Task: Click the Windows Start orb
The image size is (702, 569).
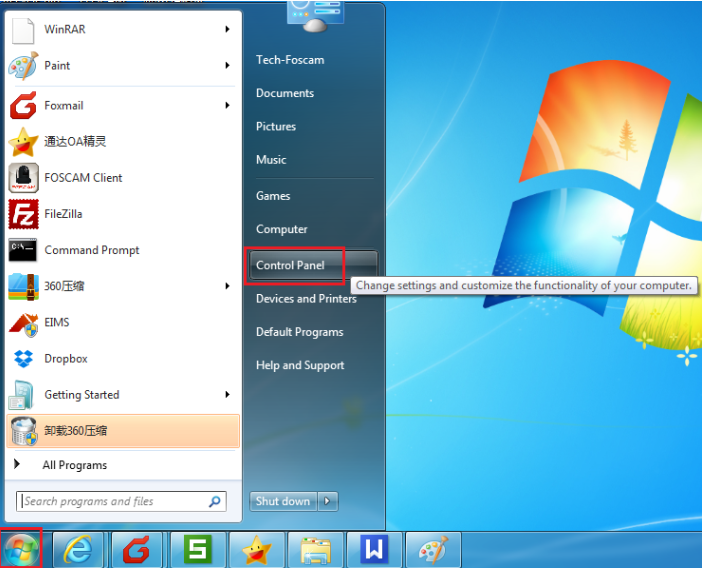Action: pyautogui.click(x=21, y=548)
